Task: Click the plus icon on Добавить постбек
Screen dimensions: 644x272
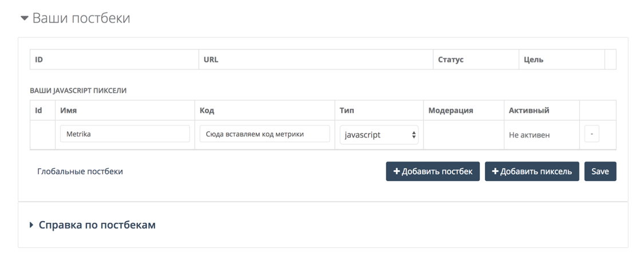Action: coord(397,171)
